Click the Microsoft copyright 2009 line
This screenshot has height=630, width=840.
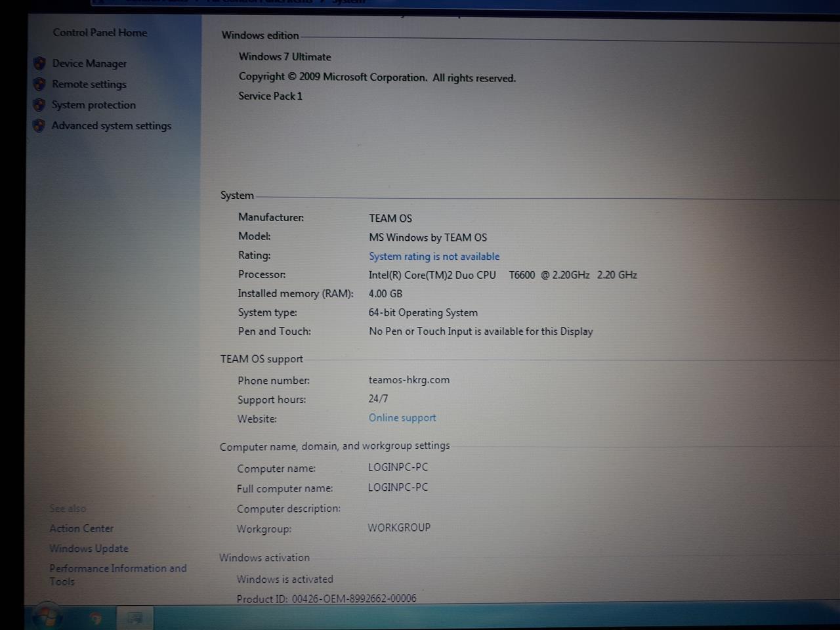[x=377, y=77]
